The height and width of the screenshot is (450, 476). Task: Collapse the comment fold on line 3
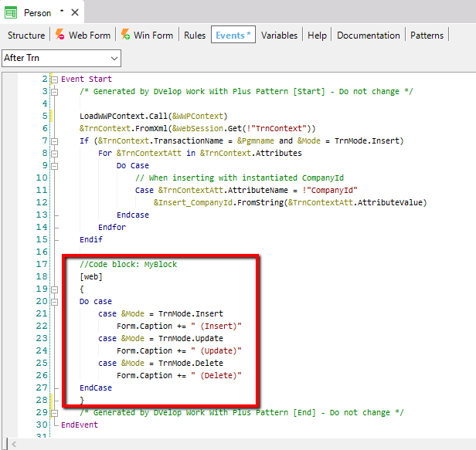[x=54, y=92]
